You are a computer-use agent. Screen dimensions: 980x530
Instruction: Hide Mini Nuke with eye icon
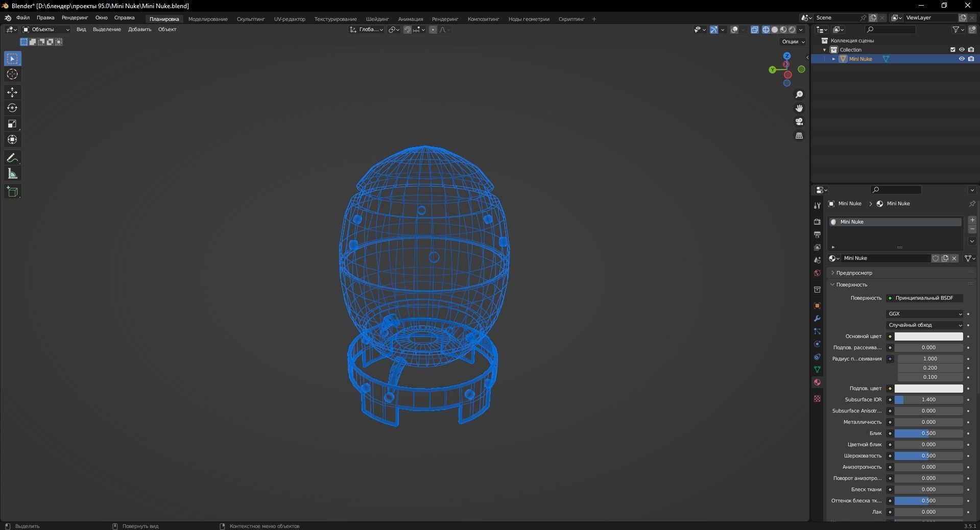(962, 59)
